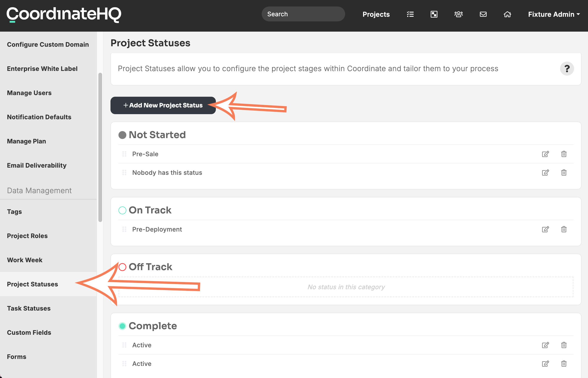Viewport: 588px width, 378px height.
Task: Click the Add New Project Status button
Action: 163,105
